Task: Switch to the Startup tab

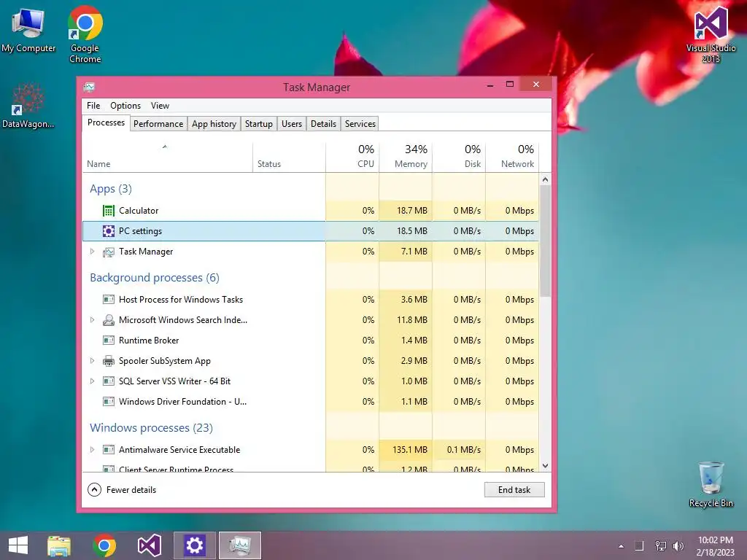Action: [x=259, y=124]
